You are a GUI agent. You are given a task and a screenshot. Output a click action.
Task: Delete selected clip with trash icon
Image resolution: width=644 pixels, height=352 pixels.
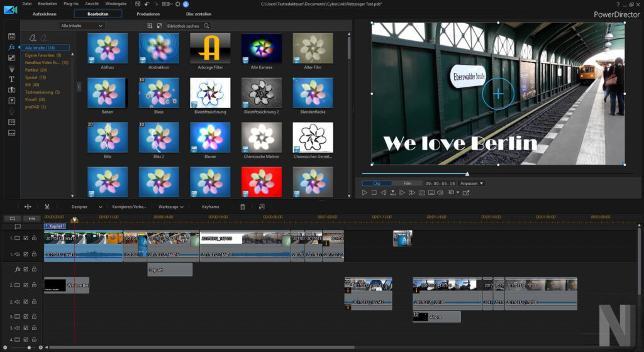pos(243,206)
